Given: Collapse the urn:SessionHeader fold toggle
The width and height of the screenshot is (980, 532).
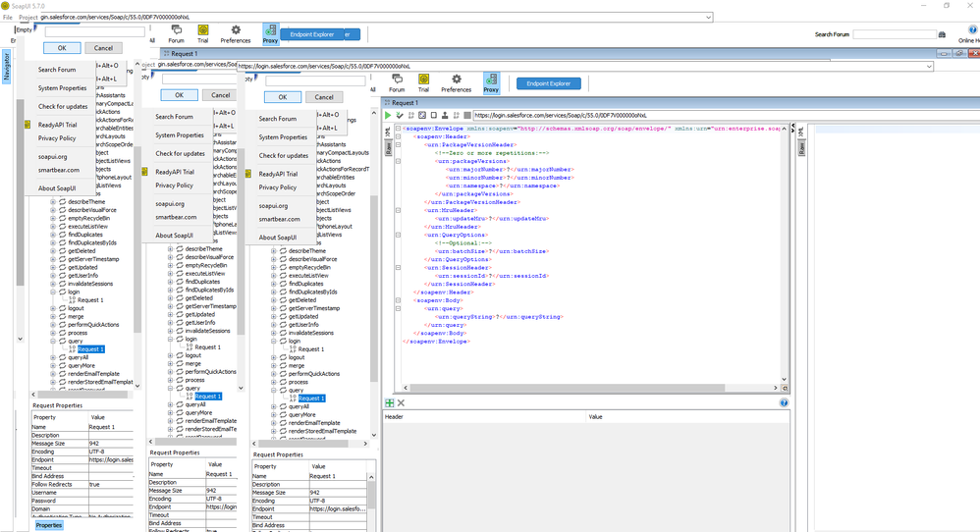Looking at the screenshot, I should point(397,268).
